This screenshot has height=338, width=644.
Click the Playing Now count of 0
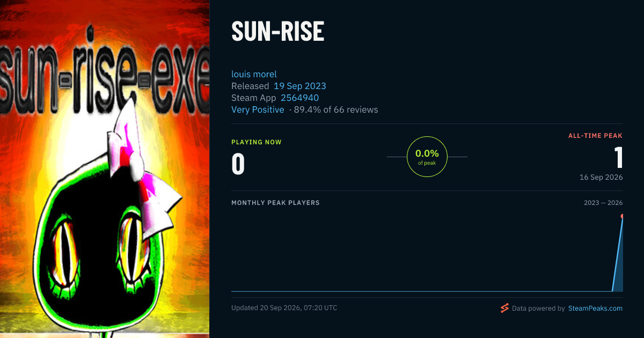coord(238,164)
